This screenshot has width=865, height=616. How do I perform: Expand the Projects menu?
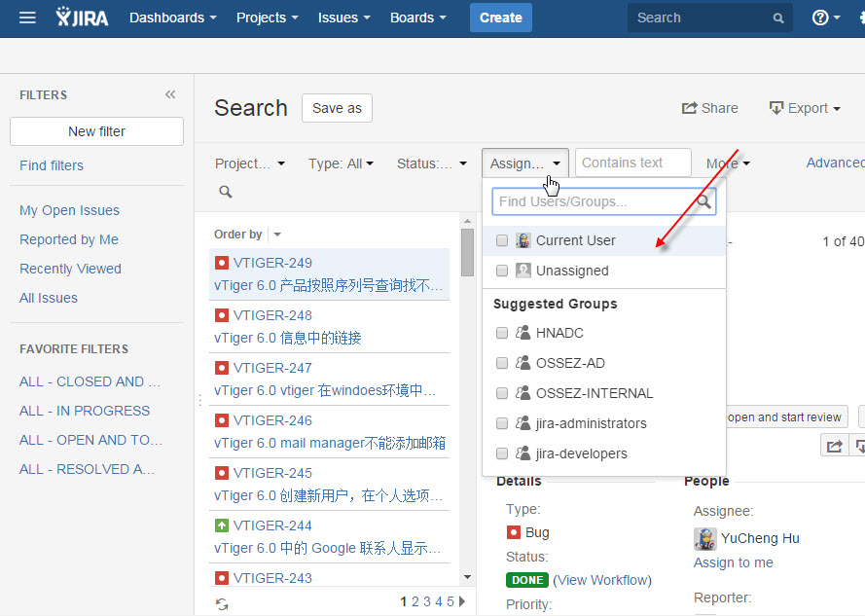267,18
